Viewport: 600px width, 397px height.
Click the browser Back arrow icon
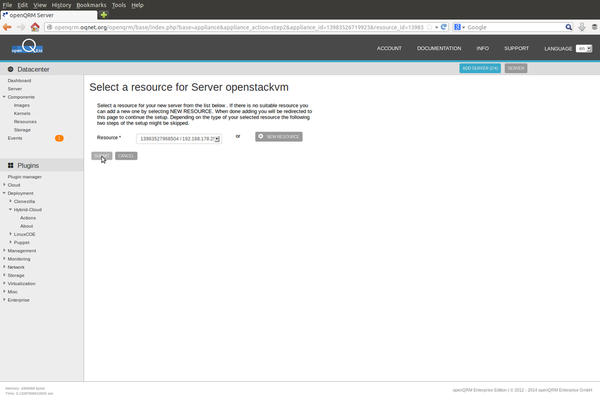[7, 27]
